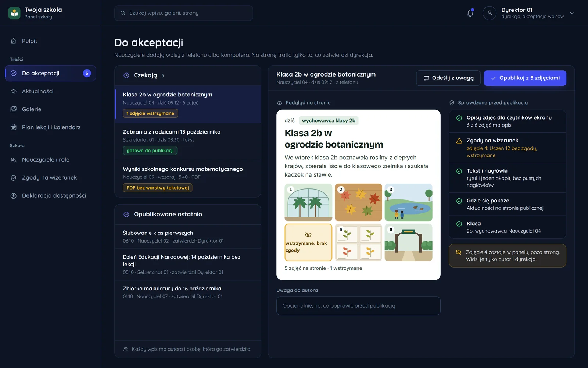The image size is (588, 368).
Task: Click the badge showing 3 pending items
Action: (x=87, y=73)
